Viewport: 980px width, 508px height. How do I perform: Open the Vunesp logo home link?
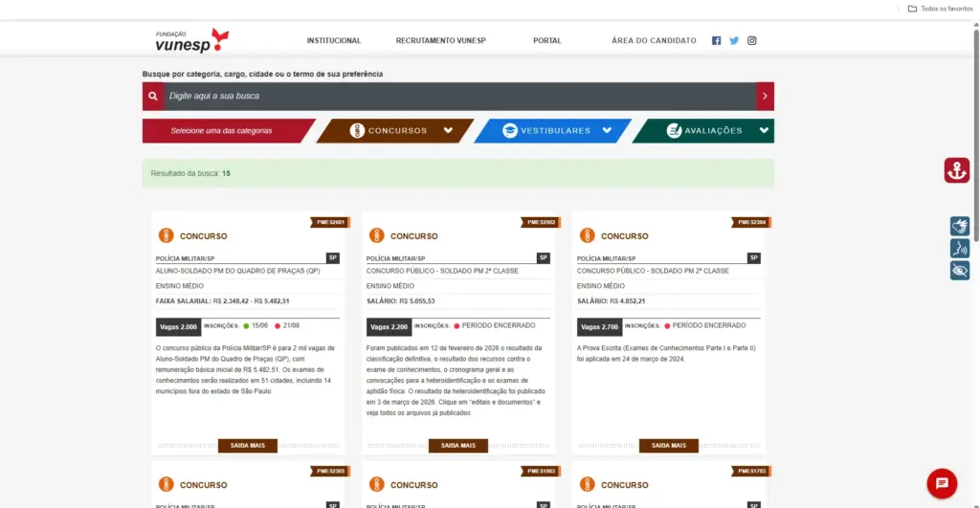[191, 40]
